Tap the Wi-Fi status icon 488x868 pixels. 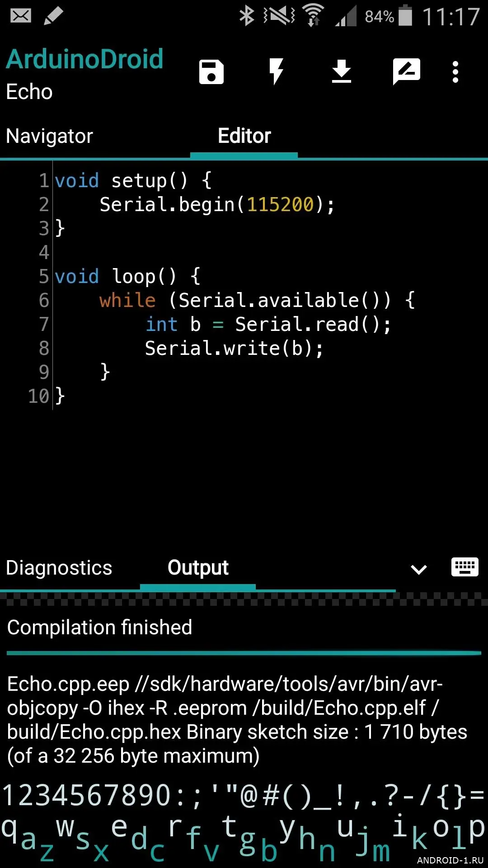click(x=313, y=15)
